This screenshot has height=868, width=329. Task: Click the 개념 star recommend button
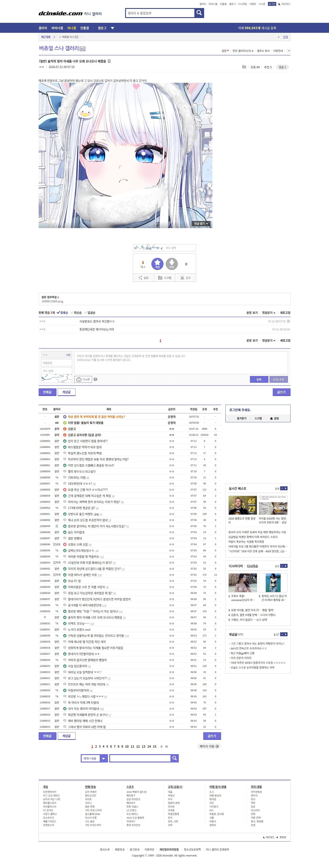point(157,264)
